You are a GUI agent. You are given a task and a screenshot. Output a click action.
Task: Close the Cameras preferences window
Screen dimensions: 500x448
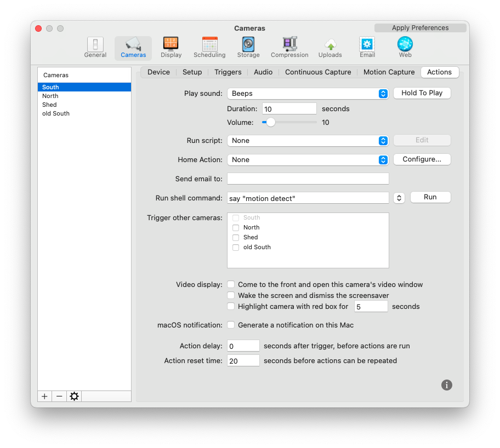[38, 28]
